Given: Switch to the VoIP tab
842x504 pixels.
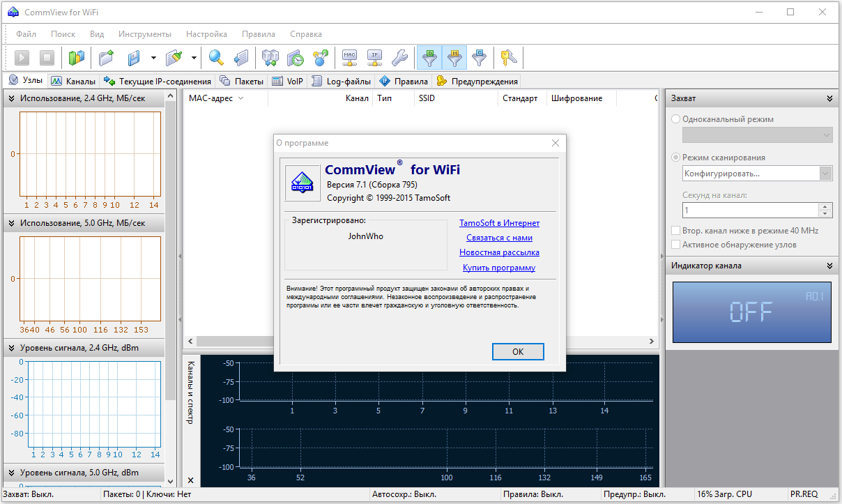Looking at the screenshot, I should click(x=288, y=81).
